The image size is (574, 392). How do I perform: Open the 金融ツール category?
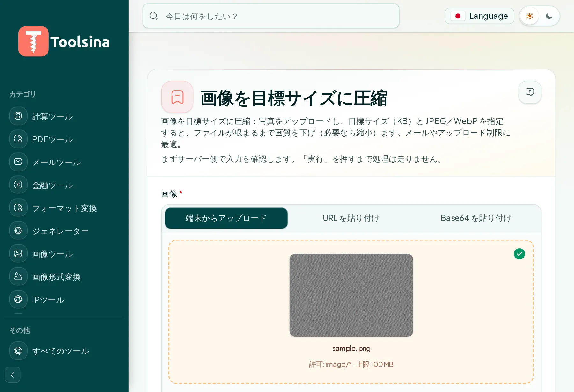pos(52,185)
